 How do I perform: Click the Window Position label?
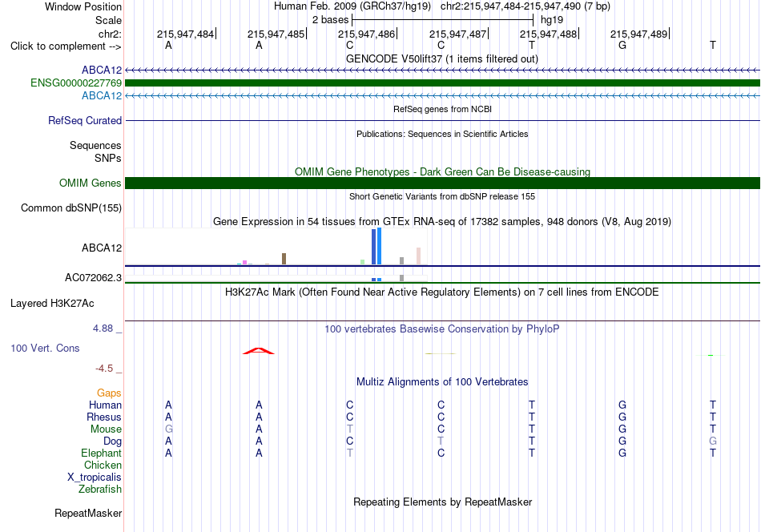(83, 6)
